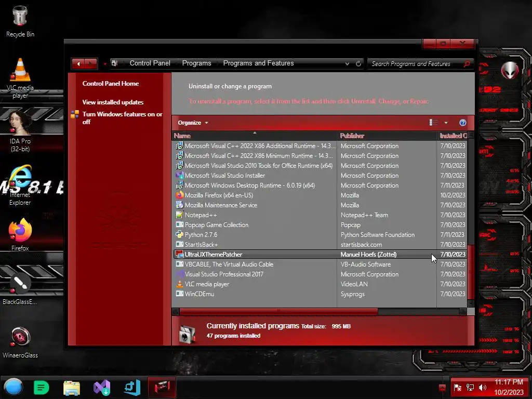532x399 pixels.
Task: Open Turn Windows features on or off
Action: coord(122,118)
